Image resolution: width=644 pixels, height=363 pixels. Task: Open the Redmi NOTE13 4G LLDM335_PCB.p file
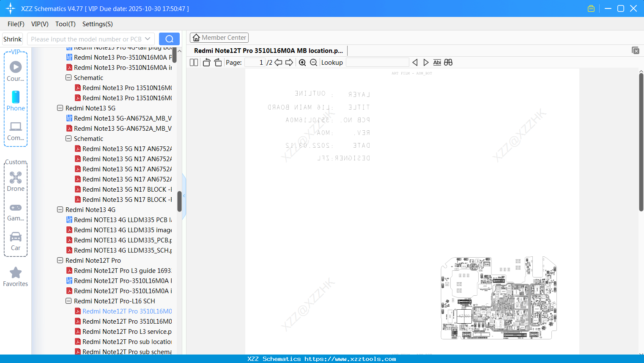[123, 240]
